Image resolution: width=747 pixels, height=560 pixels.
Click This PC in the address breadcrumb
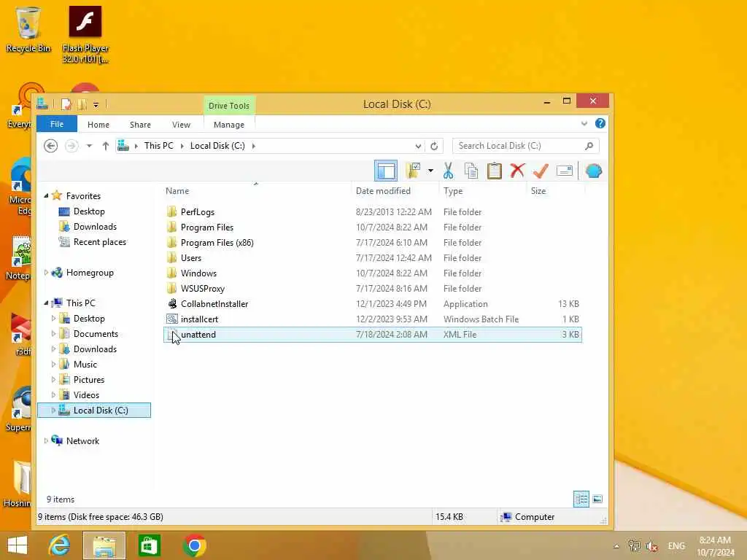pos(158,146)
